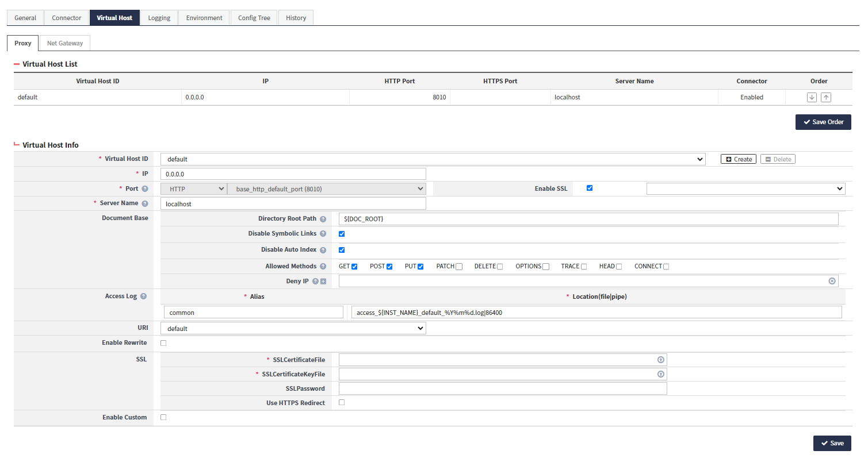Clear the Deny IP field with the x icon
The width and height of the screenshot is (868, 462).
pyautogui.click(x=832, y=281)
